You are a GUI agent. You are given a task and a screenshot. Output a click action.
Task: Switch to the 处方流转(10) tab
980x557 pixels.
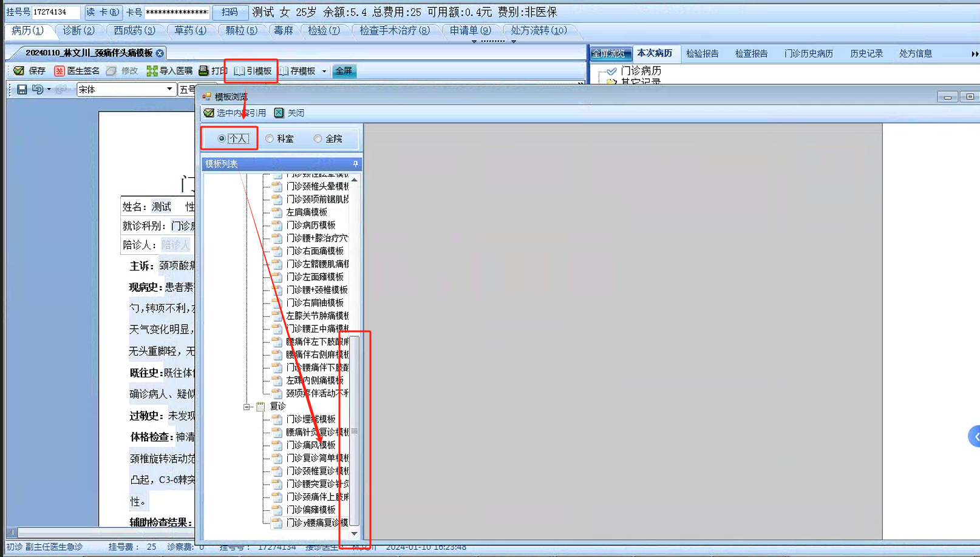pyautogui.click(x=539, y=30)
